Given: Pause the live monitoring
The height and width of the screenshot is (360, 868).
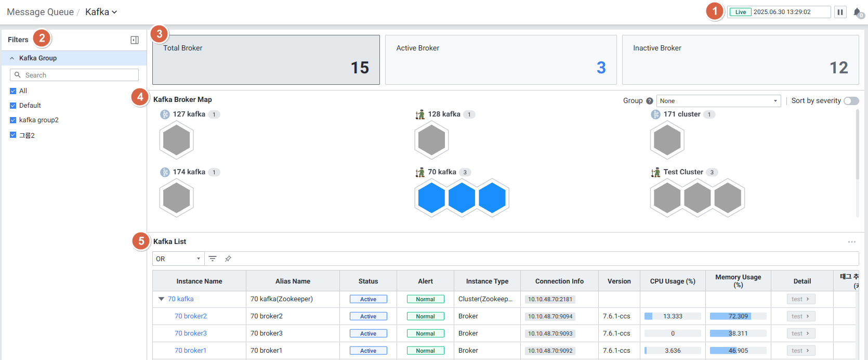Looking at the screenshot, I should coord(840,12).
